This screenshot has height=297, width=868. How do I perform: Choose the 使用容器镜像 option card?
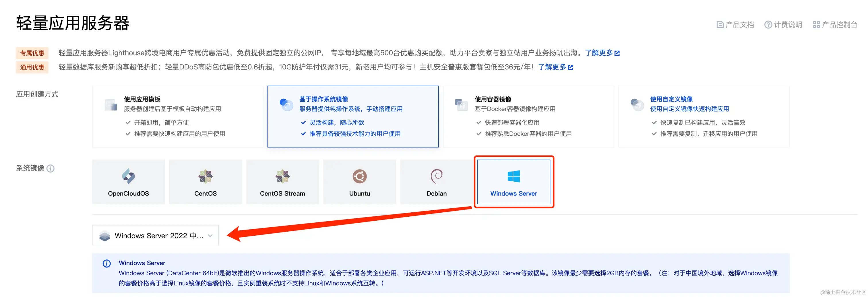pos(528,117)
